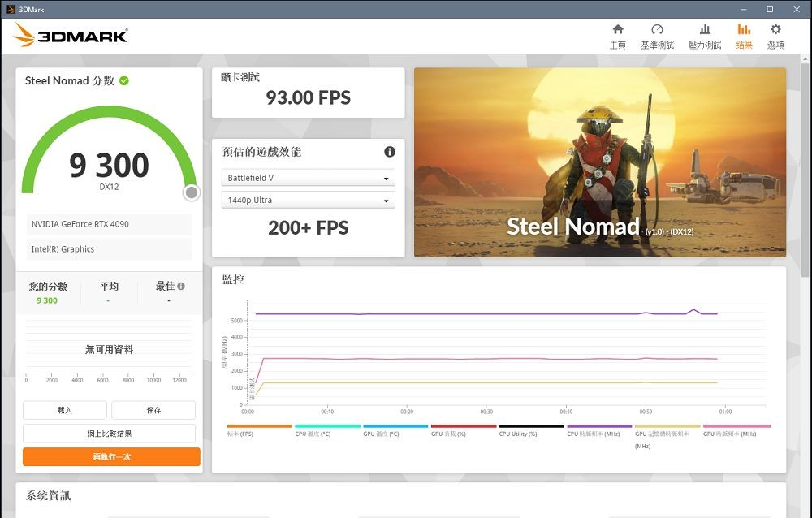Click the info icon next to 最佳

click(x=181, y=286)
